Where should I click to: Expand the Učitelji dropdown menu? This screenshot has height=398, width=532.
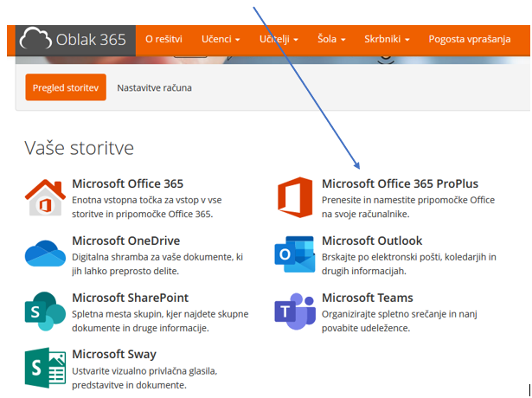click(279, 39)
